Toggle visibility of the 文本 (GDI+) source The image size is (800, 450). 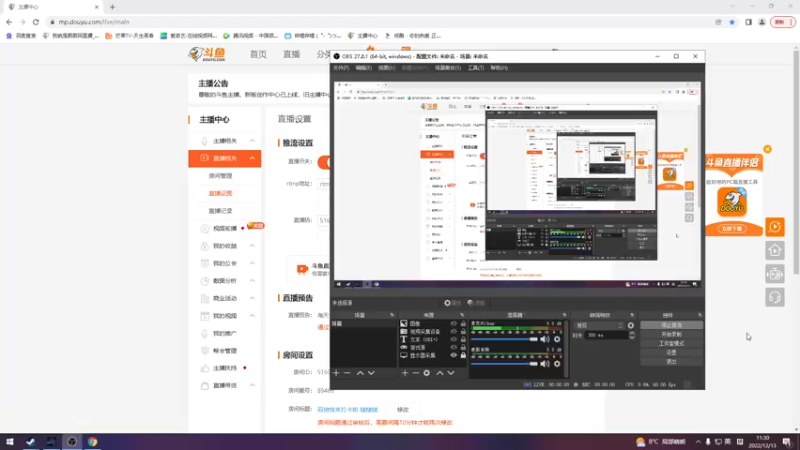click(x=454, y=339)
